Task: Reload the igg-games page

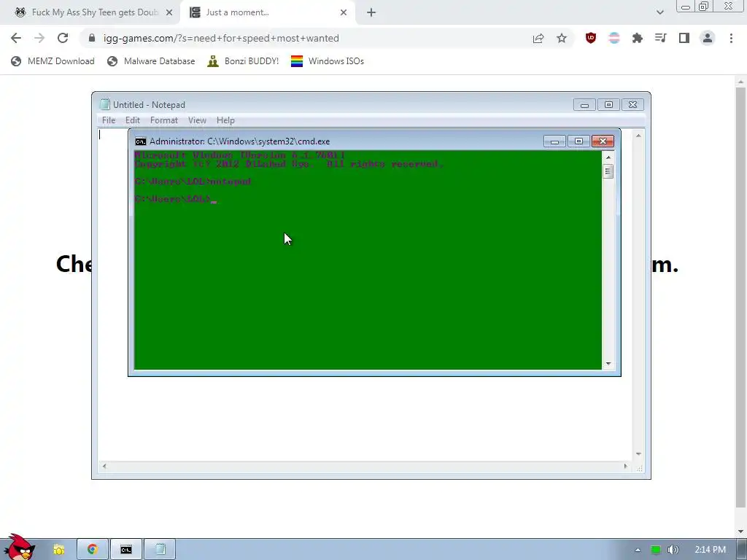Action: tap(63, 38)
